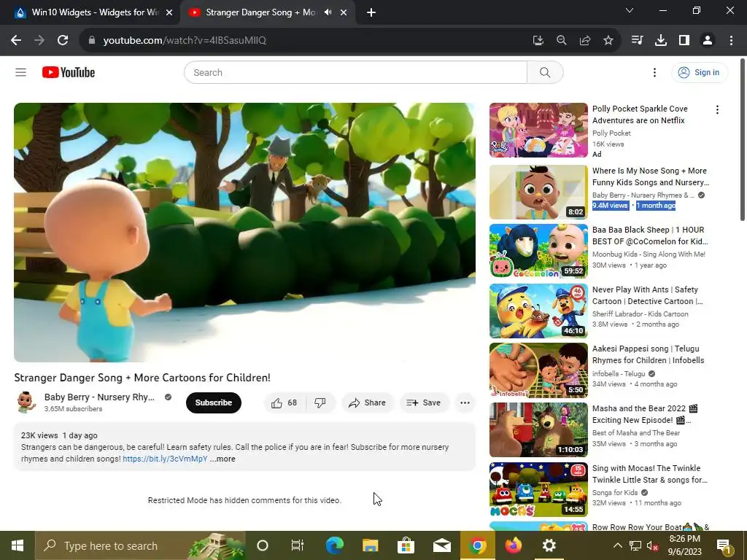Image resolution: width=747 pixels, height=560 pixels.
Task: Click the address bar URL
Action: pos(185,41)
